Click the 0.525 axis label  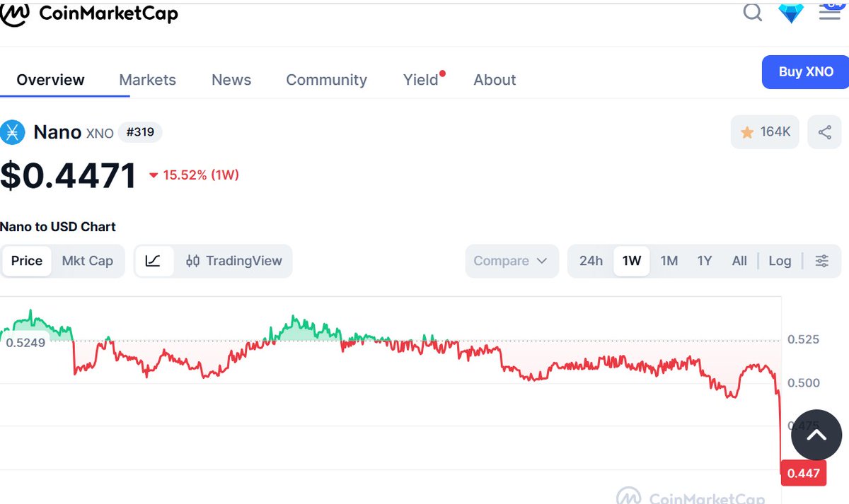pyautogui.click(x=803, y=339)
